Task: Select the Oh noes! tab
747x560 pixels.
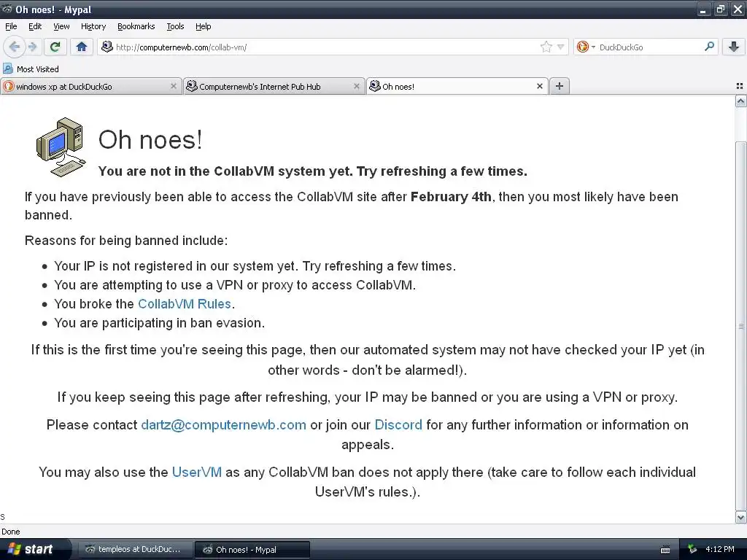Action: [x=457, y=86]
